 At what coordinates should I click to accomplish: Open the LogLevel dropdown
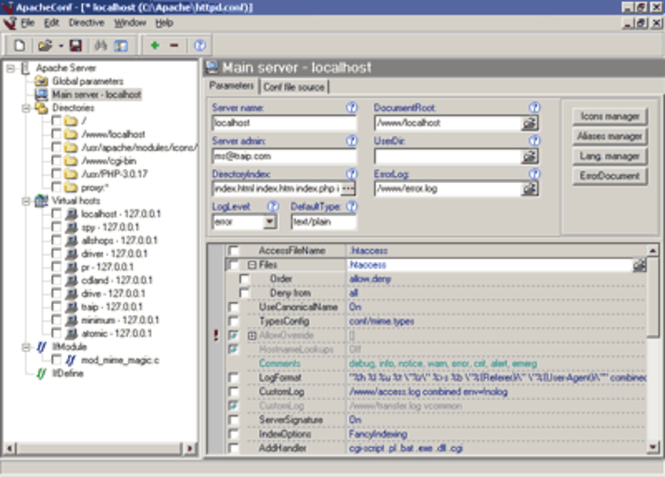(270, 221)
